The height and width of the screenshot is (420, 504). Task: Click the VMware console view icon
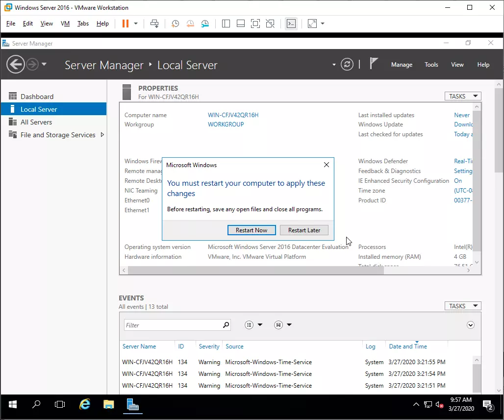click(x=291, y=24)
